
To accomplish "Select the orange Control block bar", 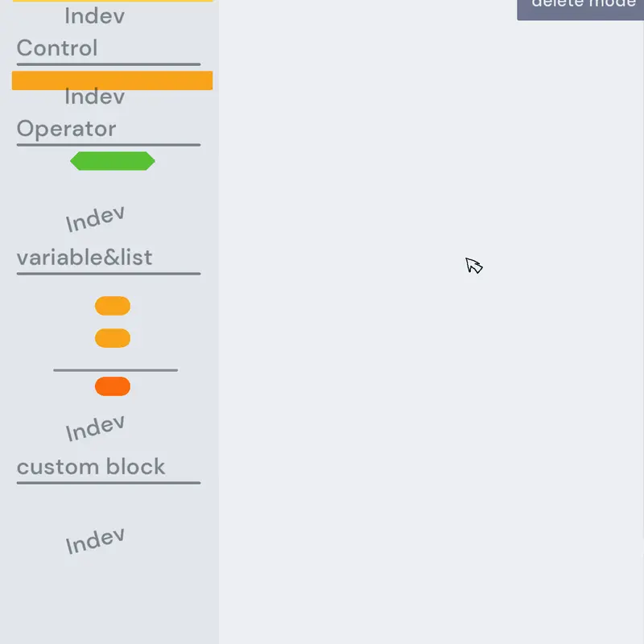I will click(112, 80).
